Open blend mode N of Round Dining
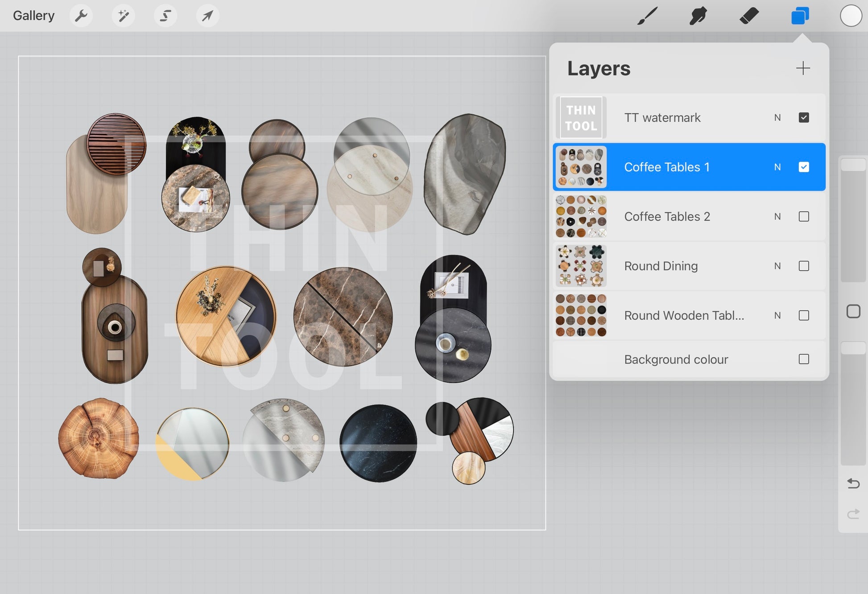868x594 pixels. (777, 266)
